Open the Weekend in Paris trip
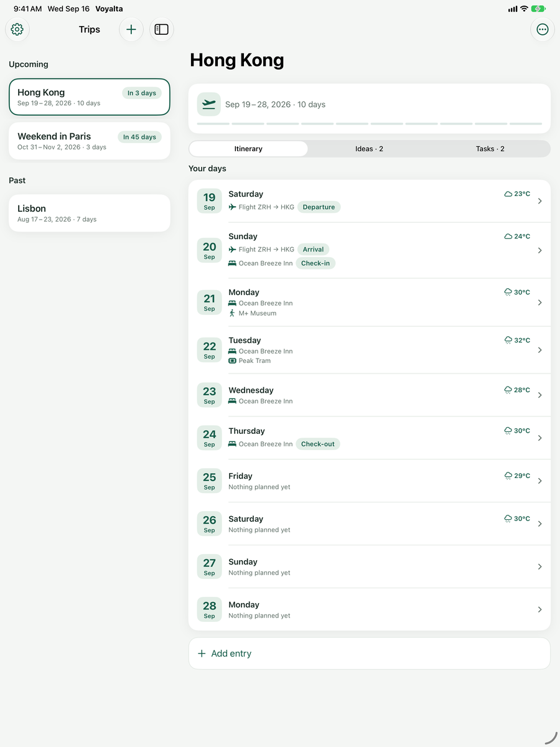Image resolution: width=560 pixels, height=747 pixels. click(x=90, y=141)
